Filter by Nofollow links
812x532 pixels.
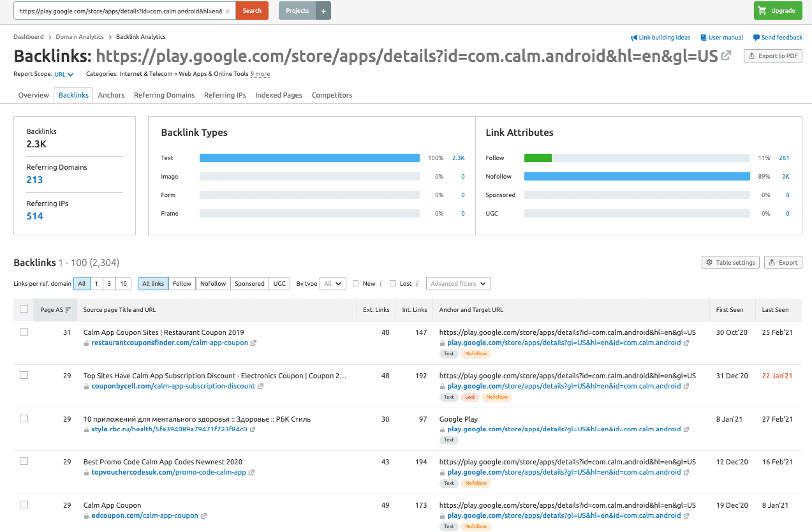(213, 284)
